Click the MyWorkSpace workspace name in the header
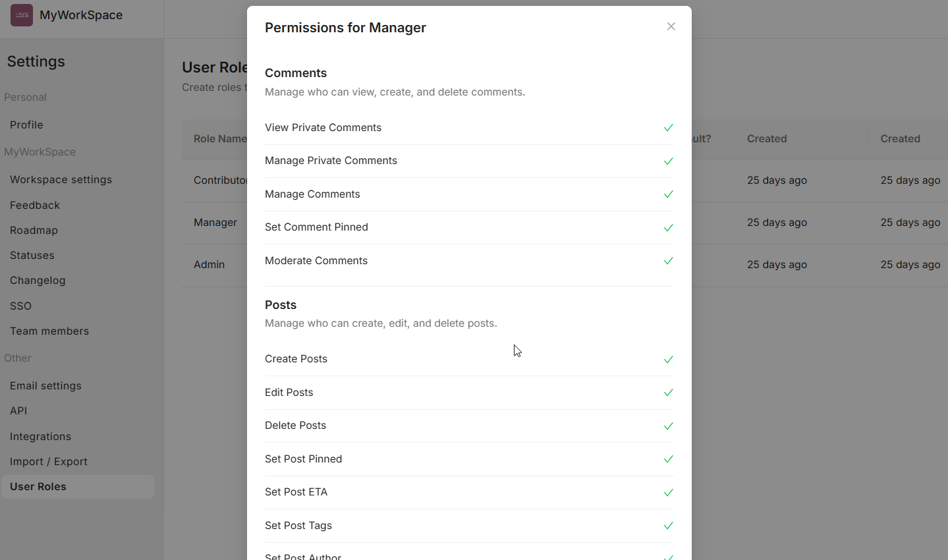 [81, 15]
